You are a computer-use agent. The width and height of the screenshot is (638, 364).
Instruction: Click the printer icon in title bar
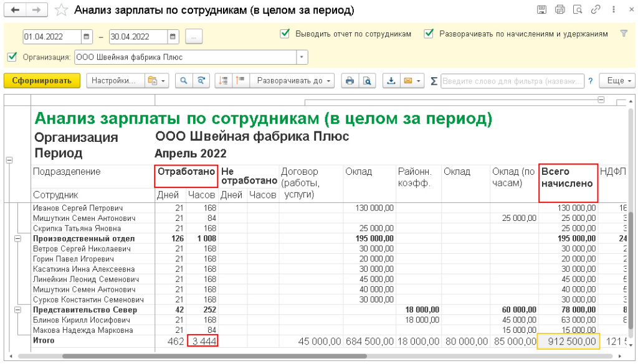(559, 10)
